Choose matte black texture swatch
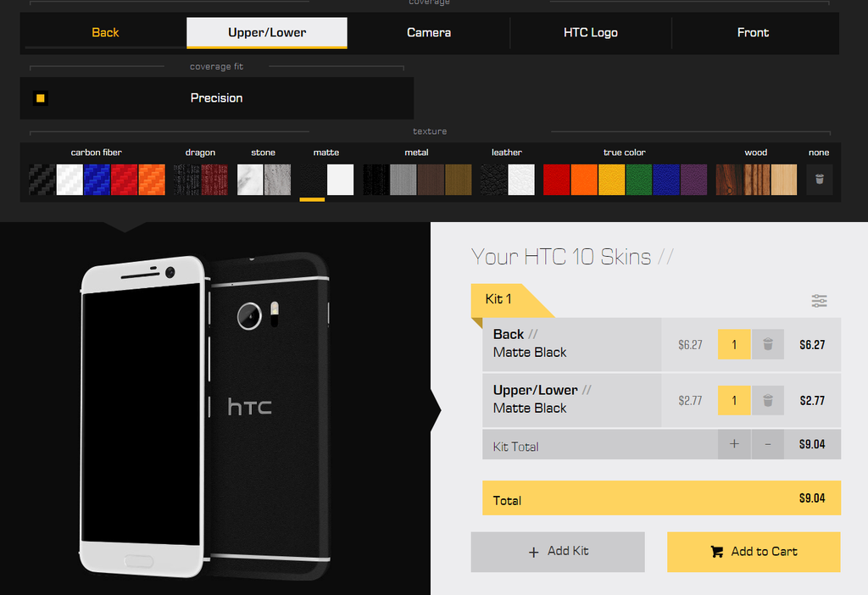Screen dimensions: 868x595 (x=313, y=180)
